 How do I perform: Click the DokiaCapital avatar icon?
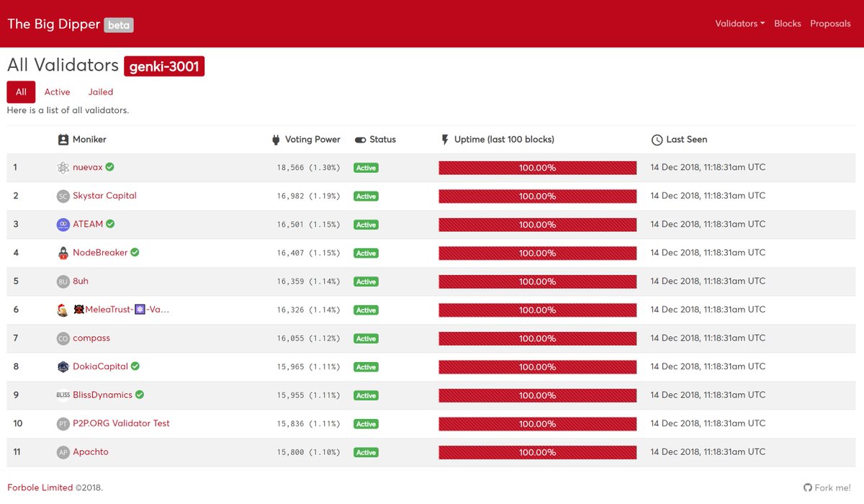(x=63, y=366)
